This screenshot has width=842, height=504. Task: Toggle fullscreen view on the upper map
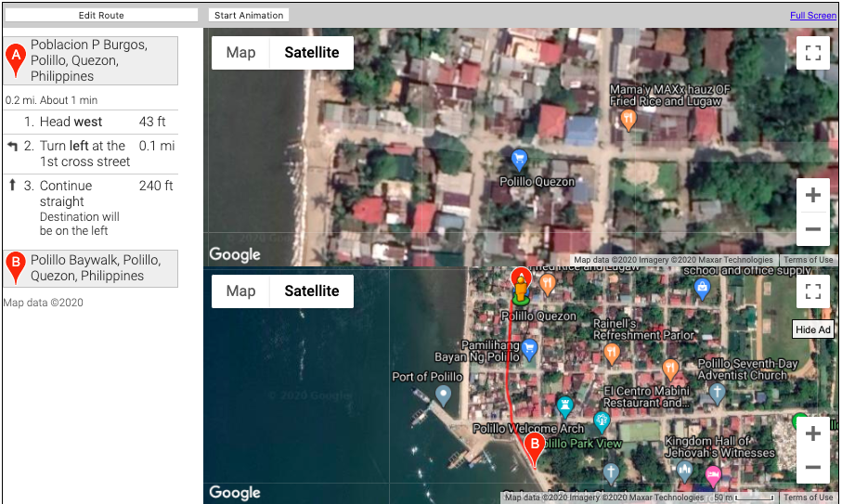(813, 54)
